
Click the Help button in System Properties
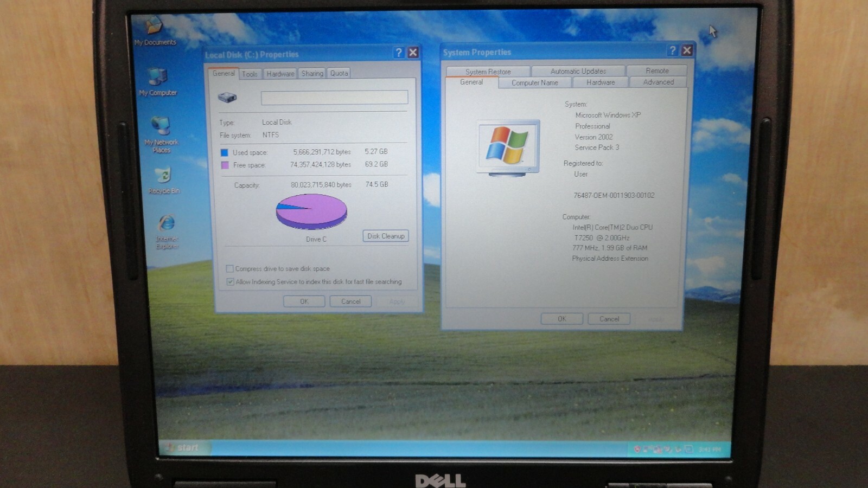coord(673,50)
